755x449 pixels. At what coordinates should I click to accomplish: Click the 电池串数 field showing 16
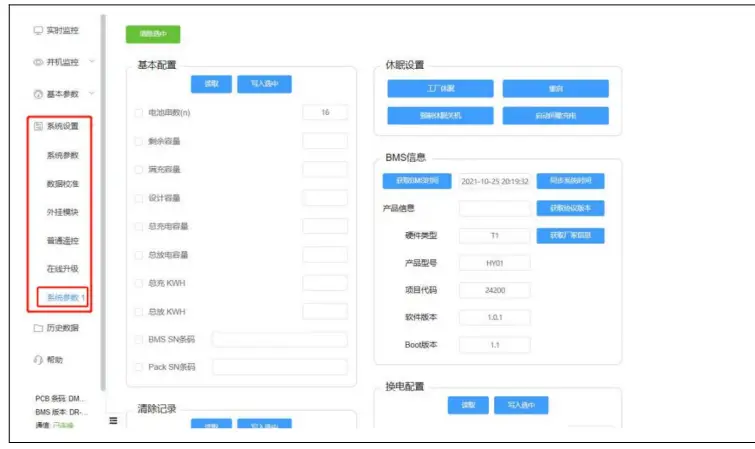tap(325, 113)
